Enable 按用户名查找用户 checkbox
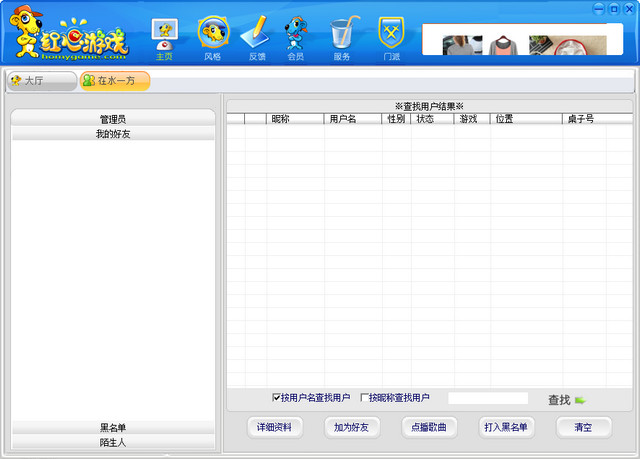Image resolution: width=640 pixels, height=459 pixels. (277, 398)
